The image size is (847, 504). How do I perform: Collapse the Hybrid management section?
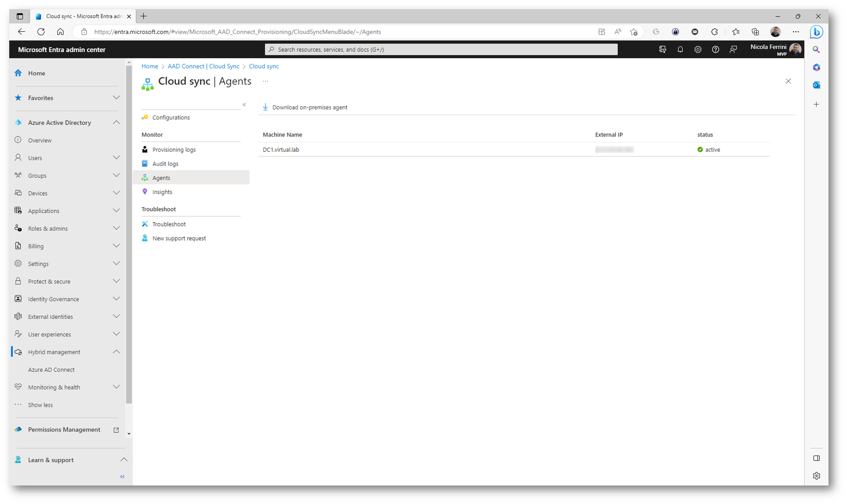coord(116,352)
